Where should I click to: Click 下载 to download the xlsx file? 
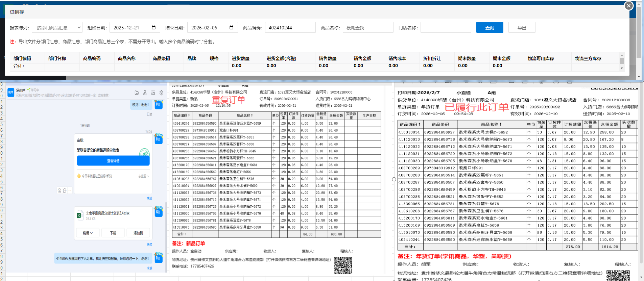[x=113, y=233]
